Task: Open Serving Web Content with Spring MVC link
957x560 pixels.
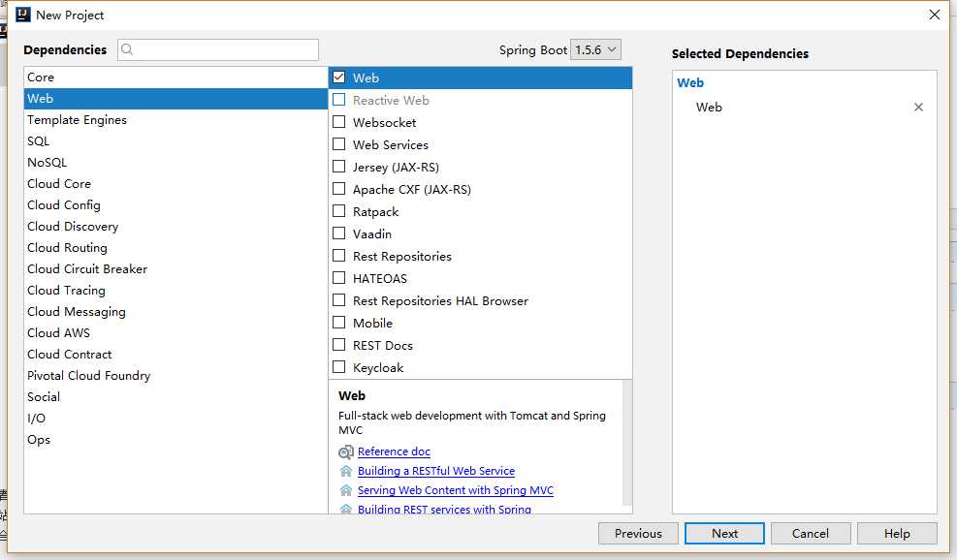Action: point(456,490)
